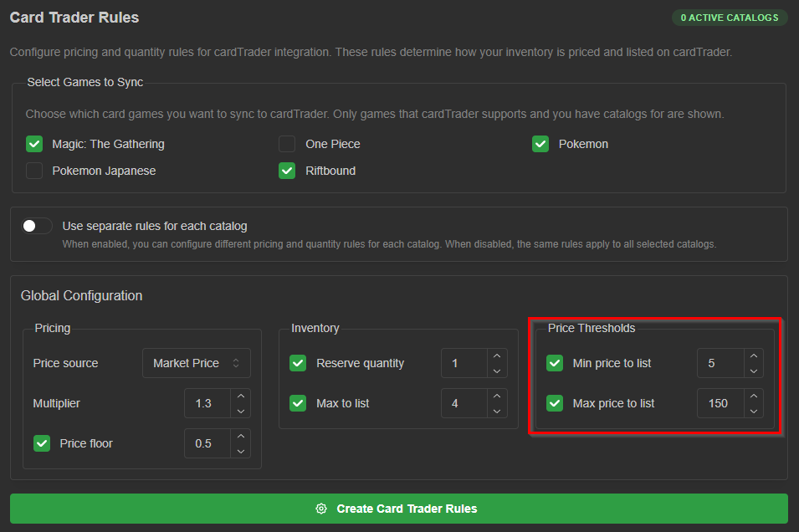The width and height of the screenshot is (799, 532).
Task: Uncheck the Max price to list checkbox
Action: click(x=555, y=403)
